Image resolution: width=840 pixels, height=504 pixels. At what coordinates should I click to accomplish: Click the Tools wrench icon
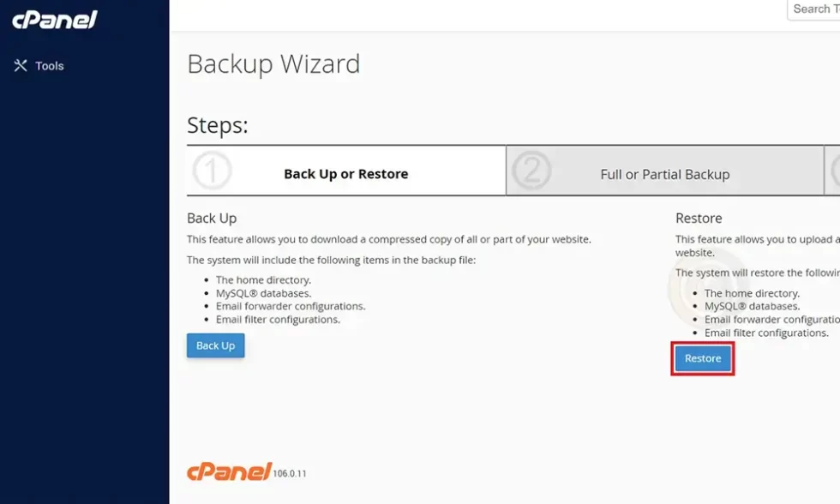[x=21, y=66]
